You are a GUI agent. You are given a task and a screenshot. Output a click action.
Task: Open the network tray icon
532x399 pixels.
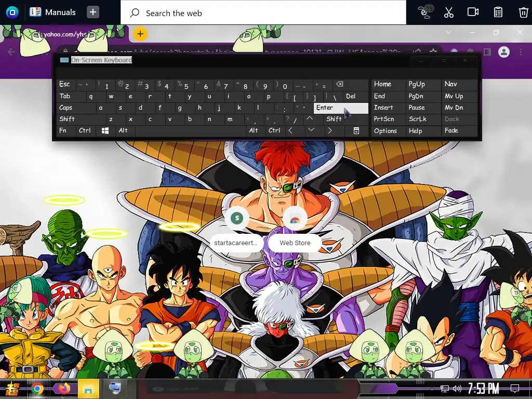[x=444, y=389]
